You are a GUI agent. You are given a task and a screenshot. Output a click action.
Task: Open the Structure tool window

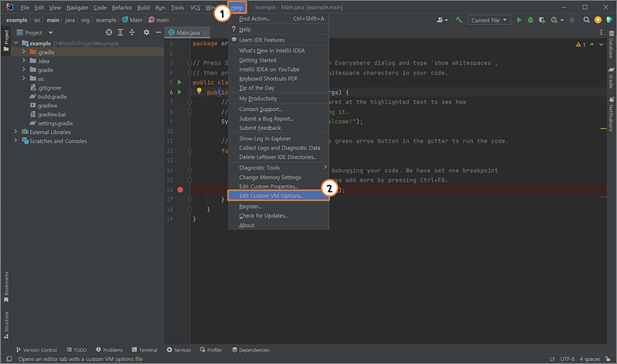click(x=6, y=325)
